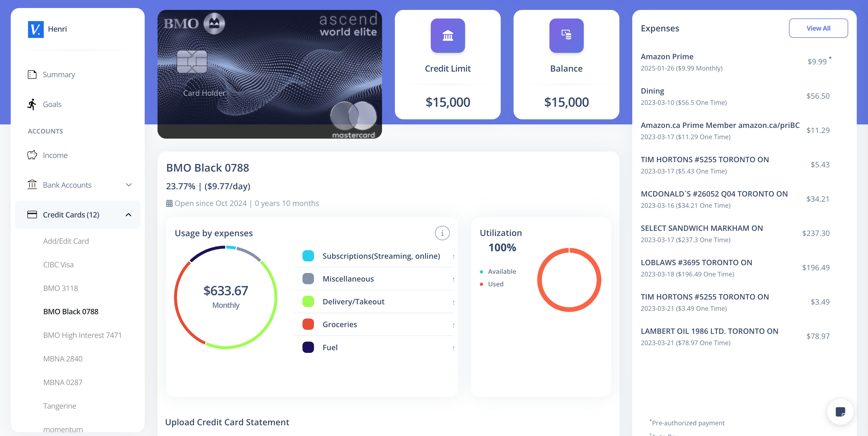
Task: Click the Delivery/Takeout legend label
Action: [x=353, y=301]
